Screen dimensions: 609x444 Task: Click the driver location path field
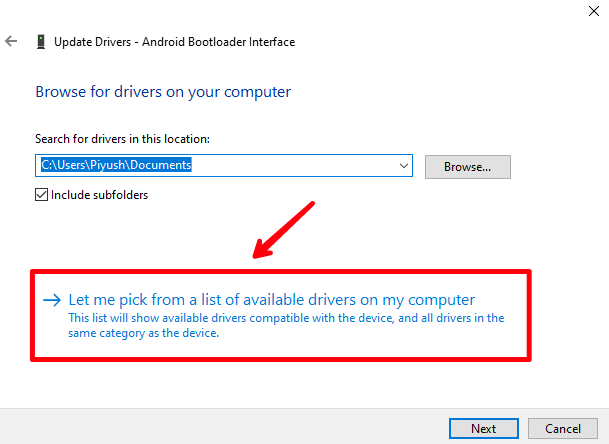[224, 165]
